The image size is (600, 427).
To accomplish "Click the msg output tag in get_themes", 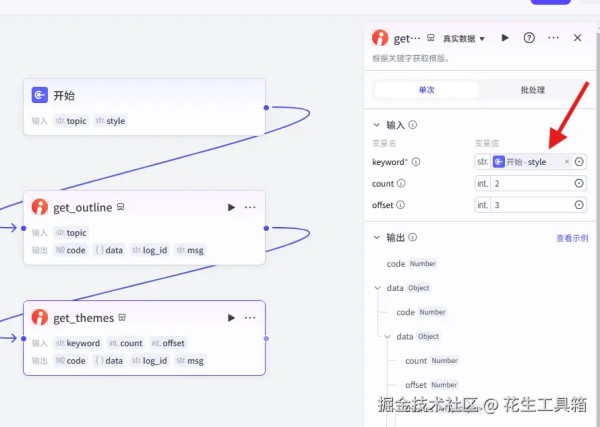I will (x=190, y=361).
